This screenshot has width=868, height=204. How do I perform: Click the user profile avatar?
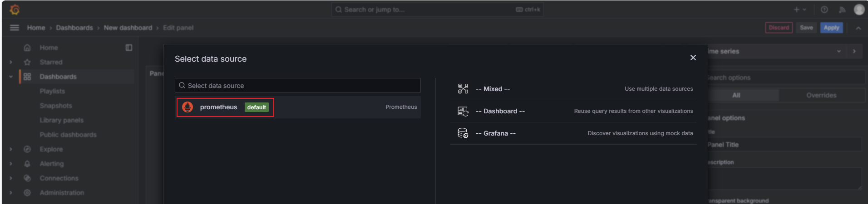[859, 10]
